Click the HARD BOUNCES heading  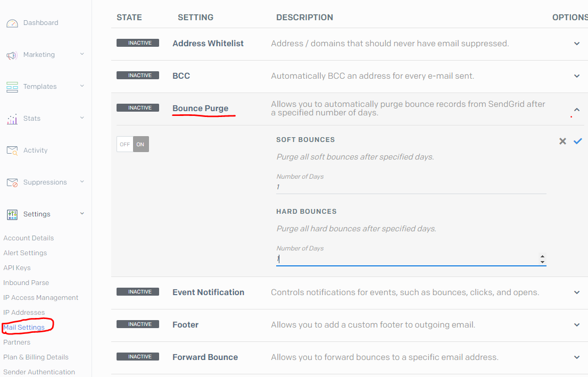pyautogui.click(x=307, y=212)
